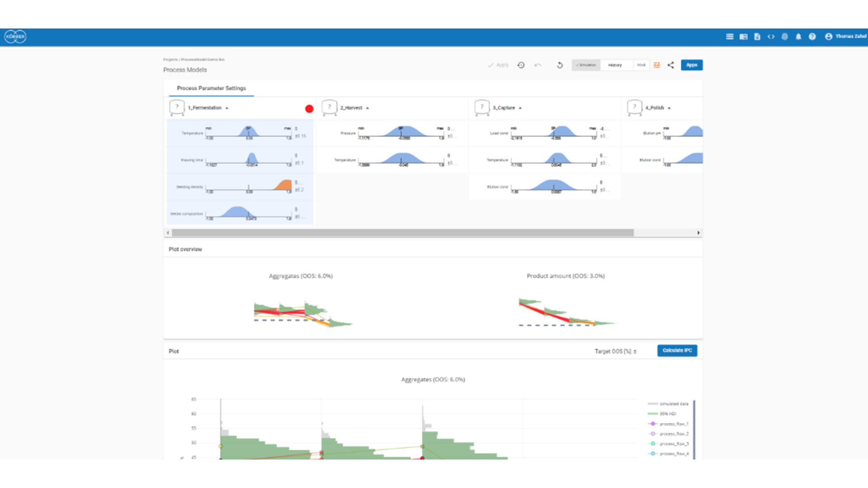The height and width of the screenshot is (488, 868).
Task: Click the code brackets icon
Action: pyautogui.click(x=771, y=37)
